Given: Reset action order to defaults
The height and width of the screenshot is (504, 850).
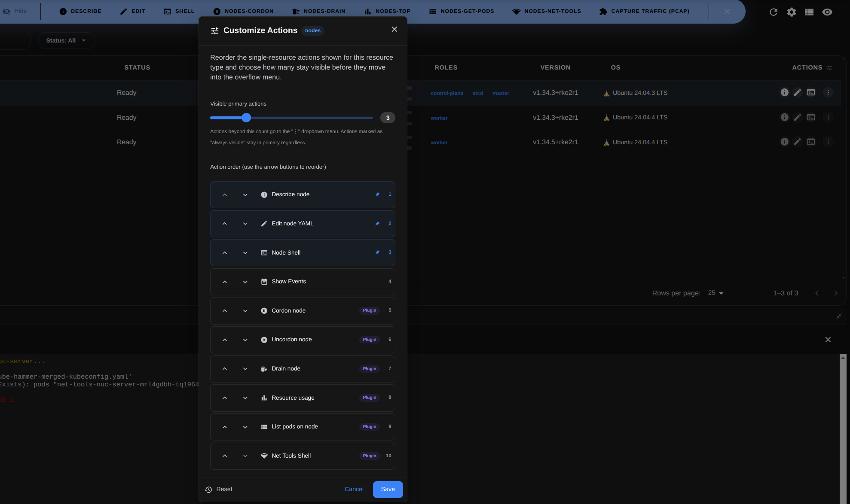Looking at the screenshot, I should point(219,489).
